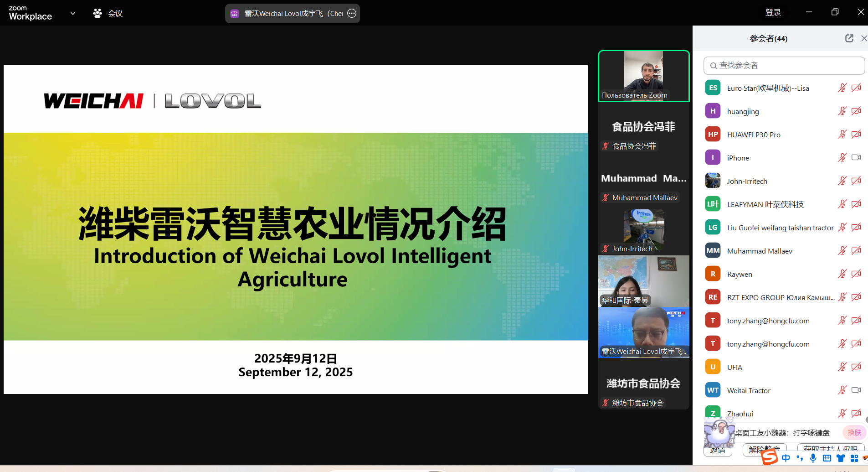The image size is (868, 472).
Task: Toggle microphone icon for Euro Star Lisa
Action: pos(842,88)
